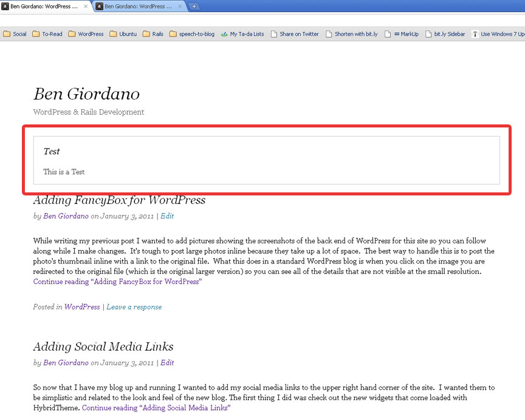The image size is (525, 420).
Task: Open the speech-to-blog bookmarks folder
Action: (192, 34)
